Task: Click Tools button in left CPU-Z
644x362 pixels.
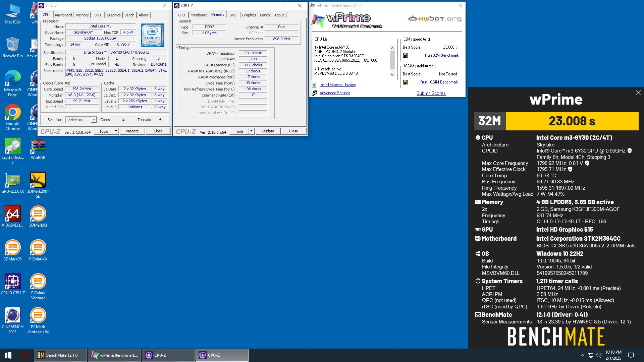Action: 104,131
